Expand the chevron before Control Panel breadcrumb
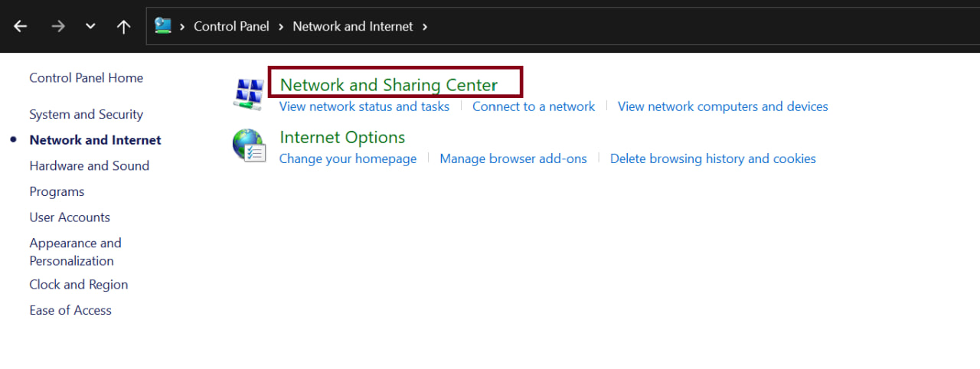This screenshot has width=980, height=369. 182,26
